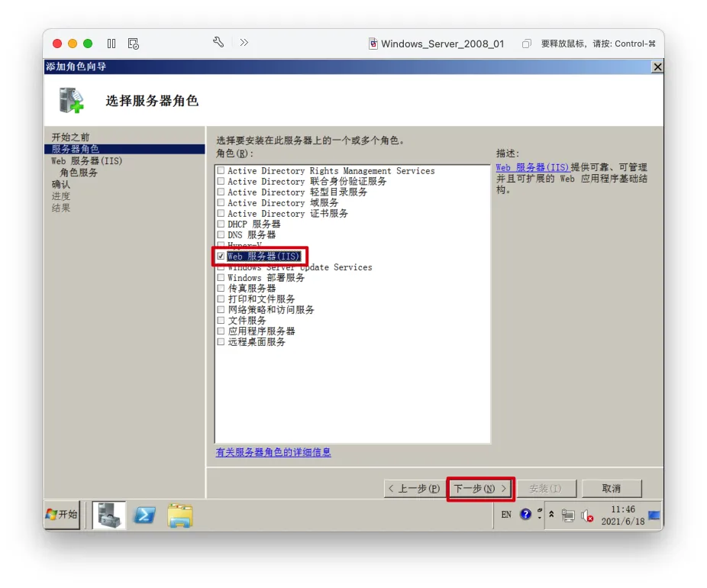Screen dimensions: 707x588
Task: Open Windows Explorer from taskbar
Action: pyautogui.click(x=180, y=515)
